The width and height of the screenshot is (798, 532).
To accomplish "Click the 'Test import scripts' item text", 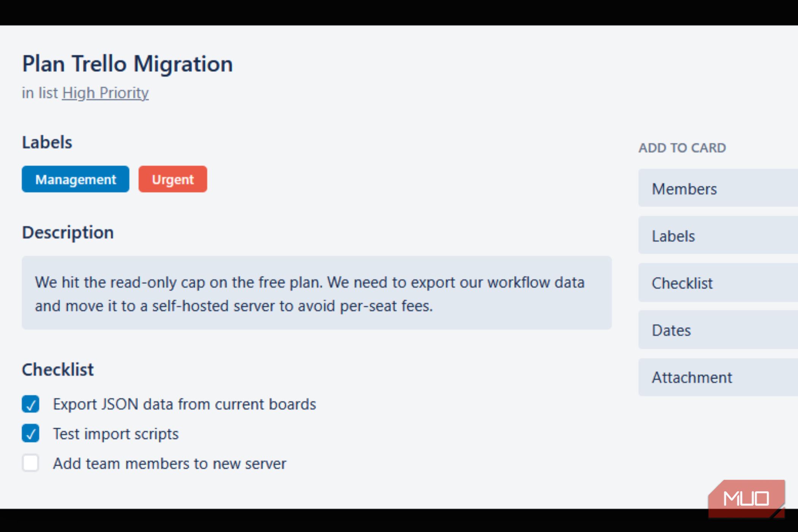I will pos(116,434).
